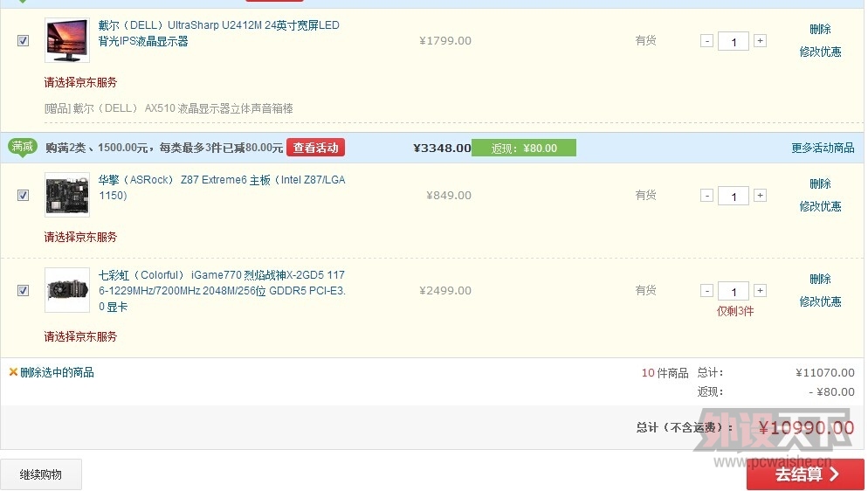The height and width of the screenshot is (491, 868).
Task: Click the green 满减 promotion badge
Action: coord(23,148)
